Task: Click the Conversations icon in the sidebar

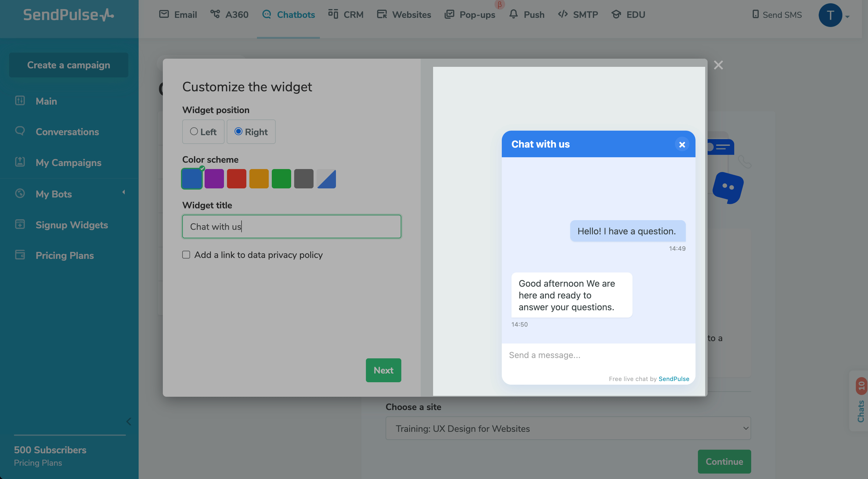Action: (x=20, y=131)
